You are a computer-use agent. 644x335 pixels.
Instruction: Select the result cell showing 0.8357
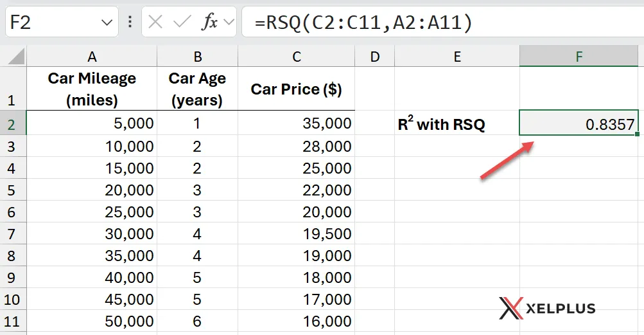point(579,123)
